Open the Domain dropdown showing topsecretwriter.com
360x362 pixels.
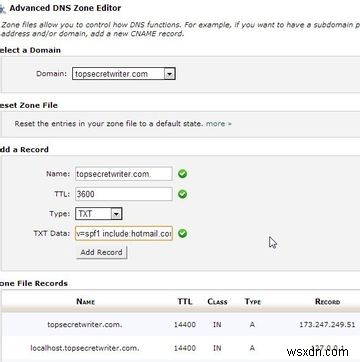pos(124,74)
